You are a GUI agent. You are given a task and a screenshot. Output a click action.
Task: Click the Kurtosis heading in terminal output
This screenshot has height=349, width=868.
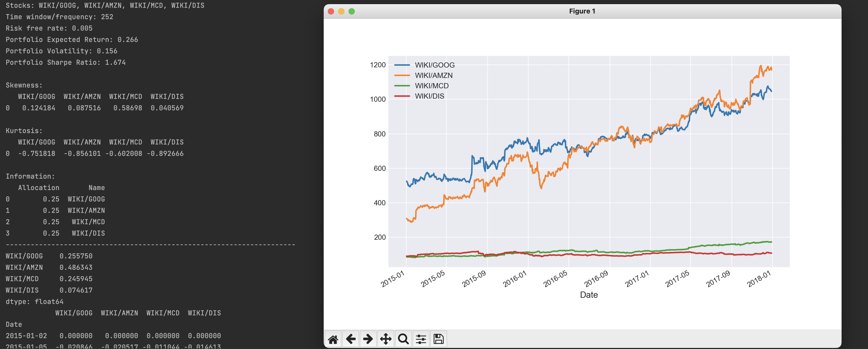(x=24, y=131)
